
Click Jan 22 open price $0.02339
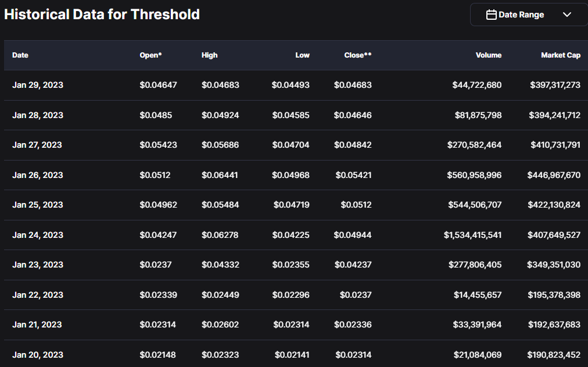[158, 295]
